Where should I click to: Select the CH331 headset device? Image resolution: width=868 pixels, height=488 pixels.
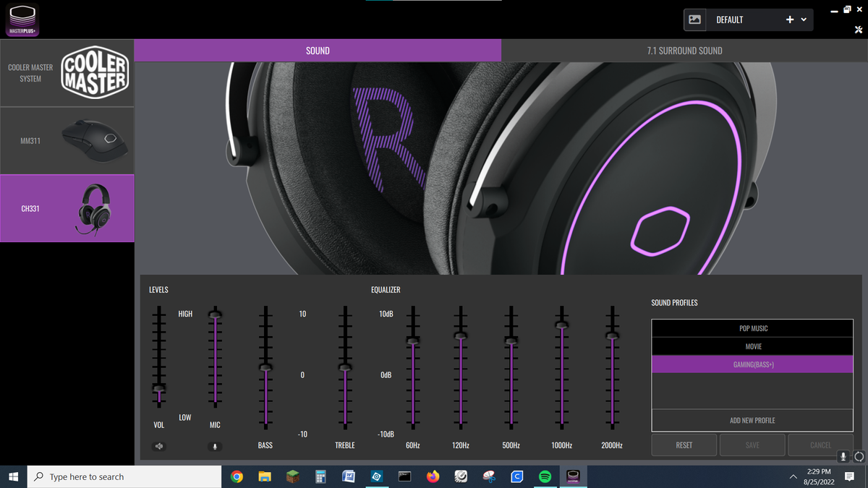point(67,208)
